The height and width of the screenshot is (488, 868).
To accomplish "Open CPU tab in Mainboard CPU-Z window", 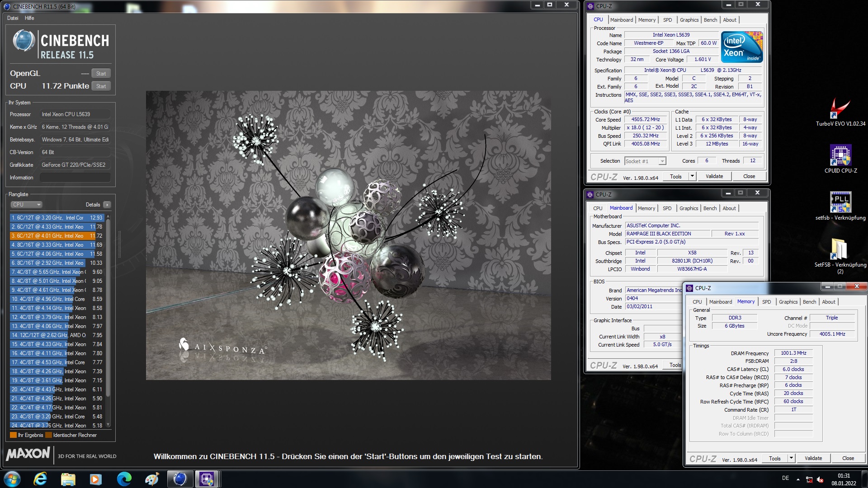I will (x=598, y=208).
